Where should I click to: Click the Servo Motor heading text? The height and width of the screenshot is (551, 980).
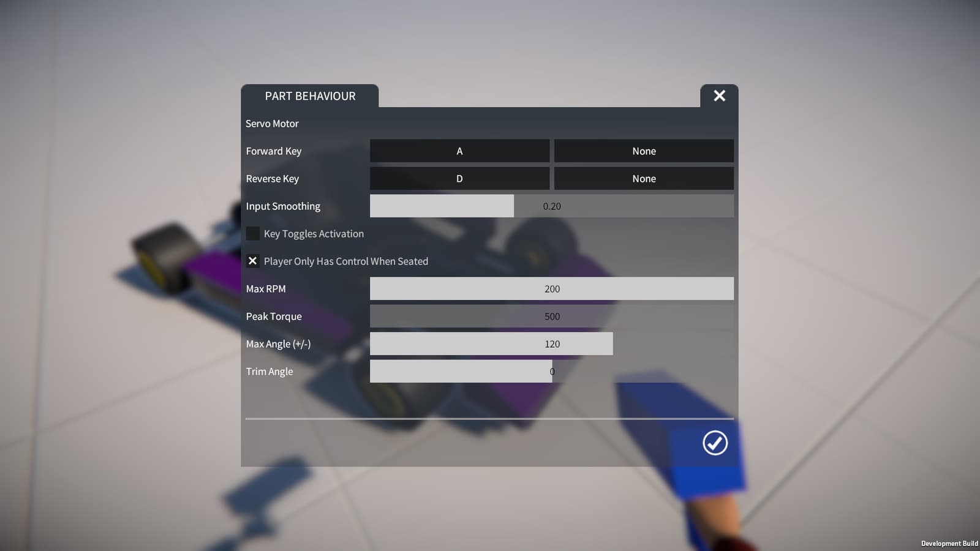(x=272, y=124)
